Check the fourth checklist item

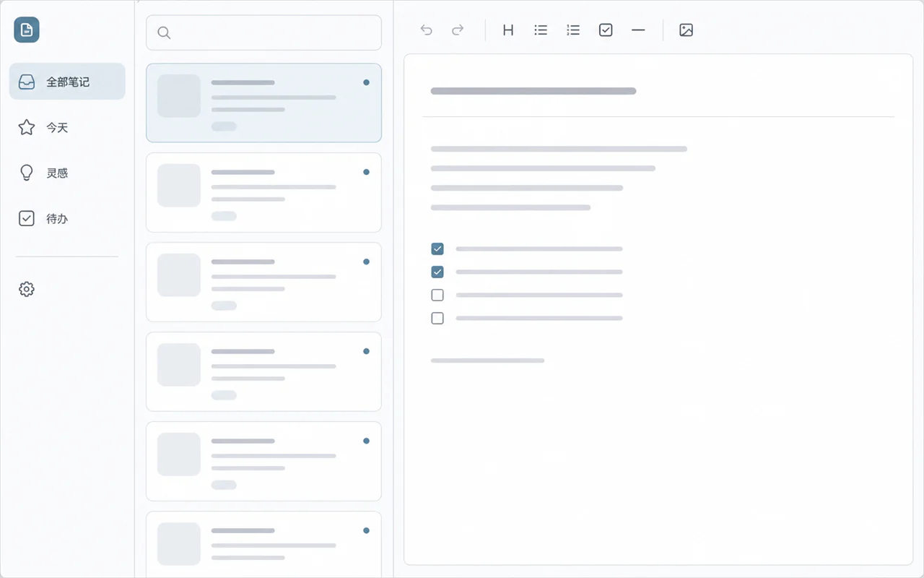click(x=437, y=318)
